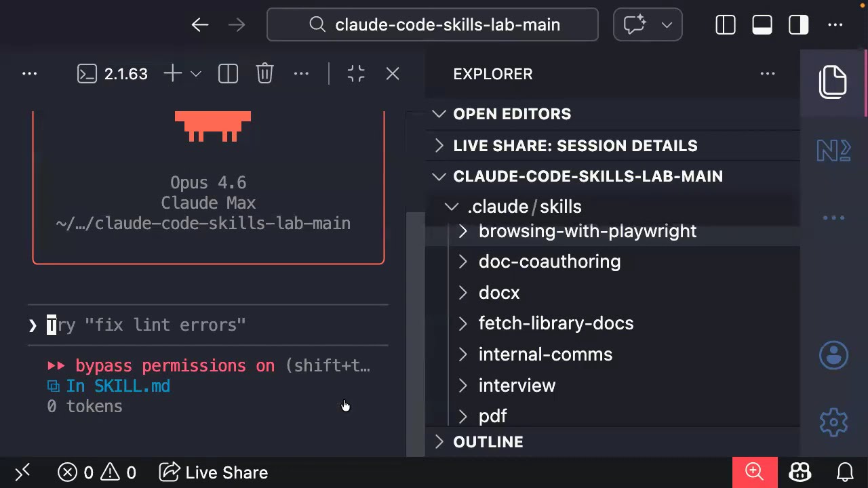Show additional activity bar views
Image resolution: width=868 pixels, height=488 pixels.
pos(833,218)
